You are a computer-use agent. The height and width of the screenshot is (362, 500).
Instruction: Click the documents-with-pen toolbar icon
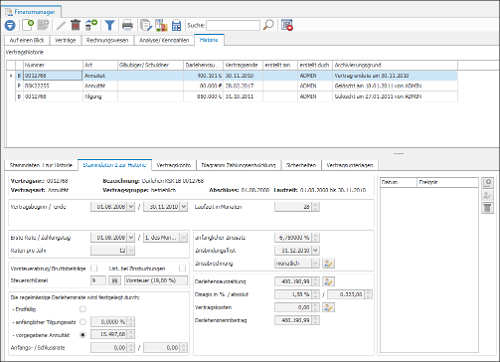tap(146, 25)
